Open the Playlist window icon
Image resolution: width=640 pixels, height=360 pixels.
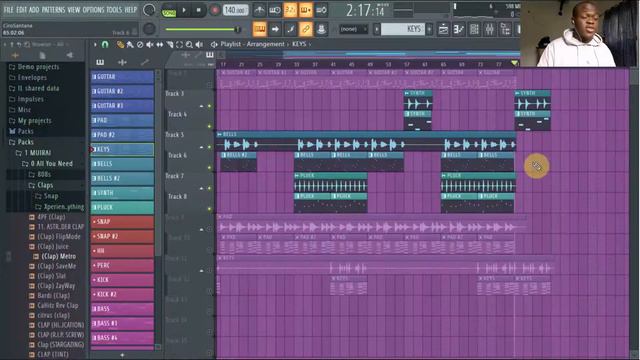pyautogui.click(x=443, y=29)
